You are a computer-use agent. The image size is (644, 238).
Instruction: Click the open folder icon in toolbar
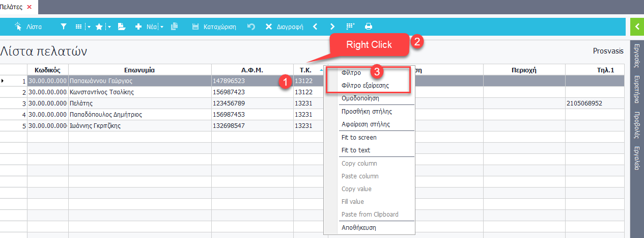pyautogui.click(x=121, y=27)
